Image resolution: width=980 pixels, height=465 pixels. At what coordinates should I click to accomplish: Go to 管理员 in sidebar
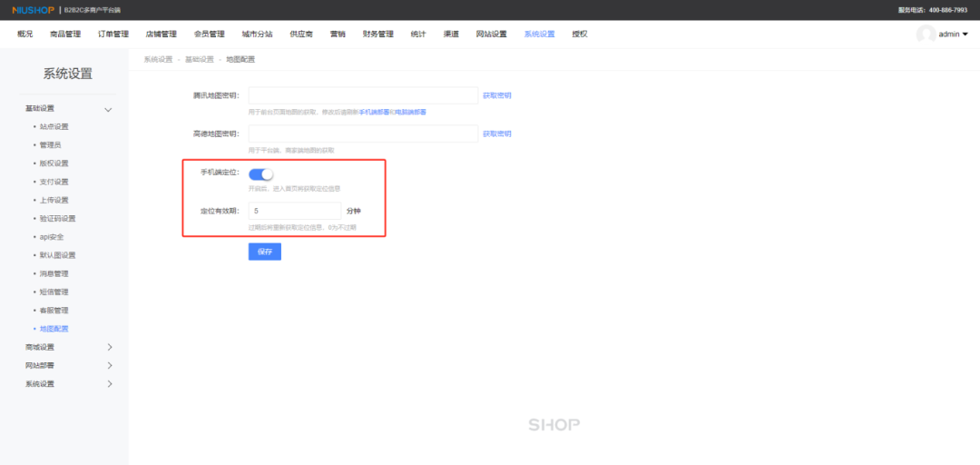[50, 144]
